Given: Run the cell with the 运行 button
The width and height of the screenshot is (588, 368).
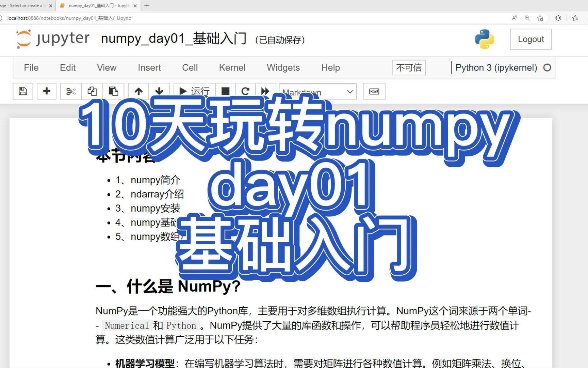Looking at the screenshot, I should (195, 91).
